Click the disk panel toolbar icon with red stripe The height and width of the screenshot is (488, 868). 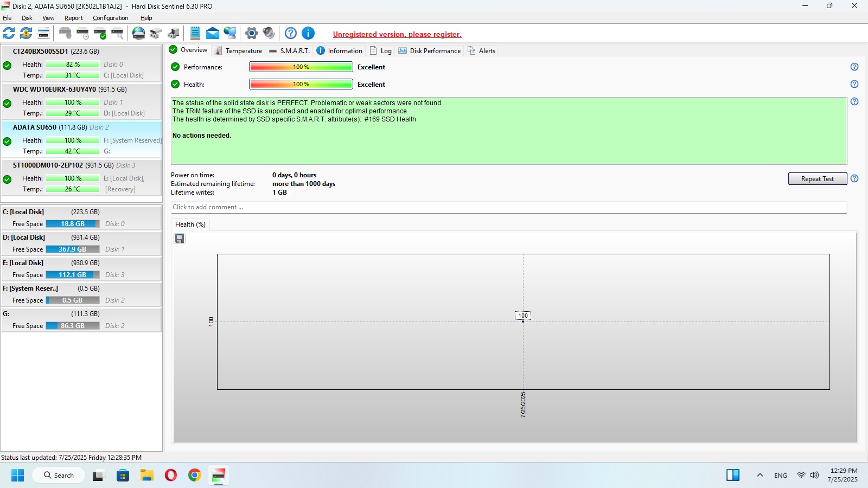click(43, 33)
